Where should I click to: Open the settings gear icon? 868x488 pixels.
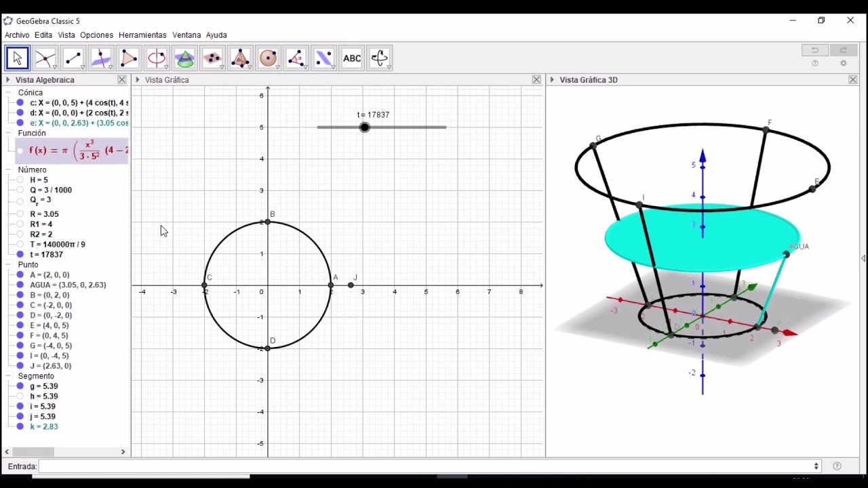coord(844,63)
